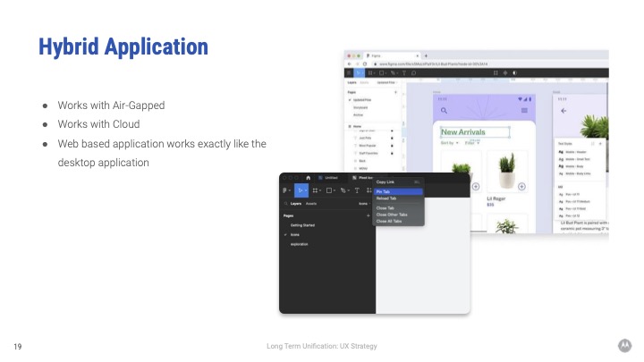Open the Icons page dropdown in dark window

[364, 204]
